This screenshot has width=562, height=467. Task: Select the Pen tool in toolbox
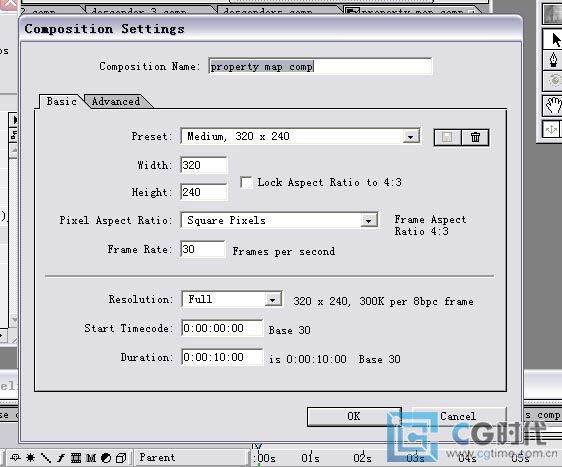coord(554,59)
